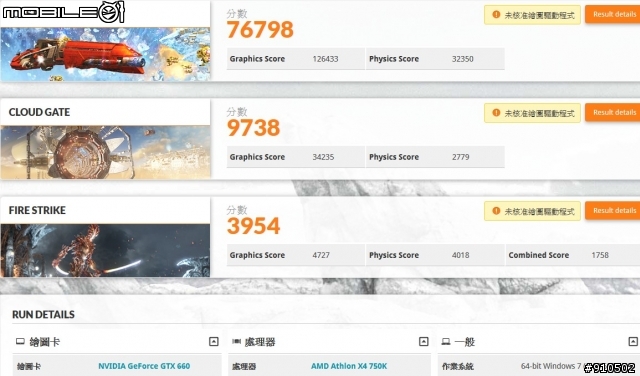Click the Cloud Gate driver warning badge
This screenshot has width=640, height=376.
click(532, 113)
